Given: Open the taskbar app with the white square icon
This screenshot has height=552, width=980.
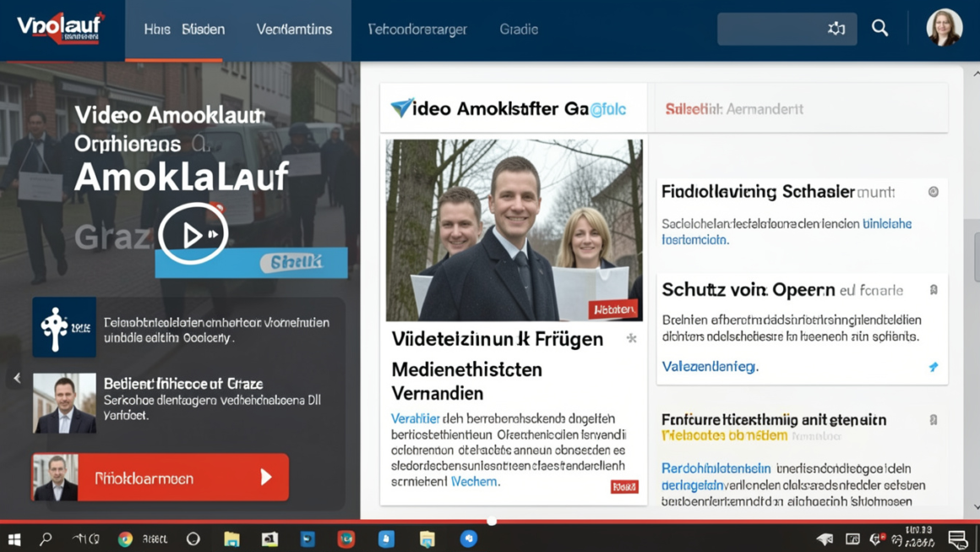Looking at the screenshot, I should point(269,538).
